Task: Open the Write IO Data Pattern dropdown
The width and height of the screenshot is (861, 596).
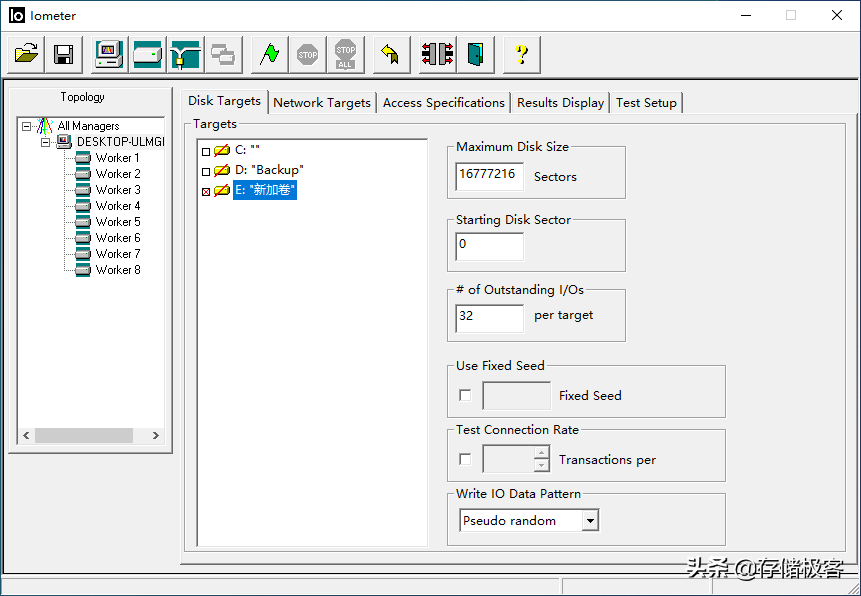Action: click(590, 521)
